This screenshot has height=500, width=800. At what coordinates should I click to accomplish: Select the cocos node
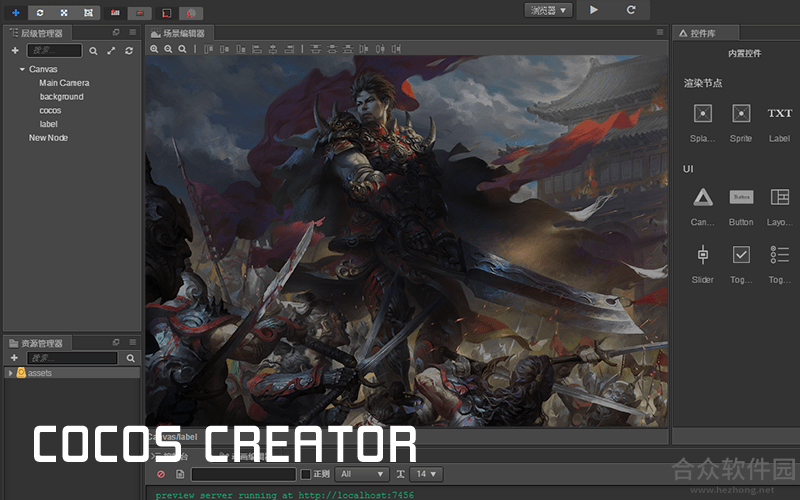point(50,110)
